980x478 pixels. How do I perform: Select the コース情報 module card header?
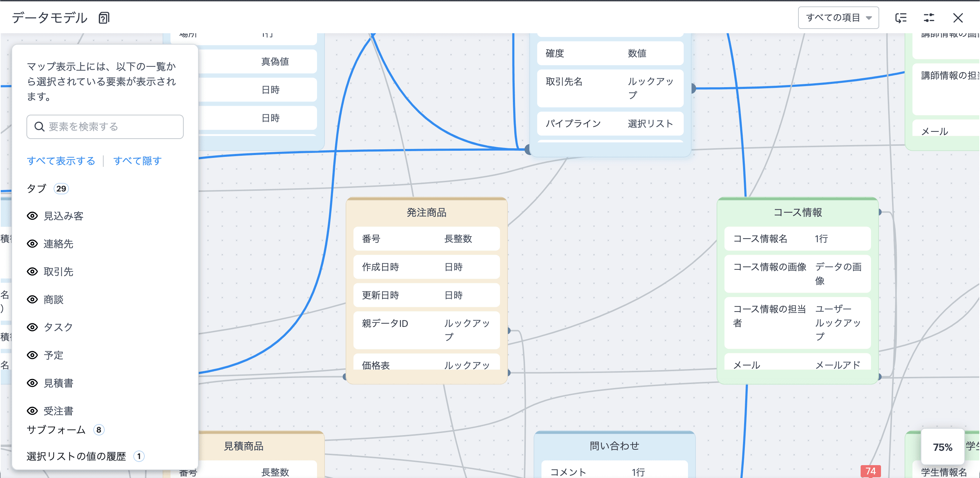coord(797,212)
